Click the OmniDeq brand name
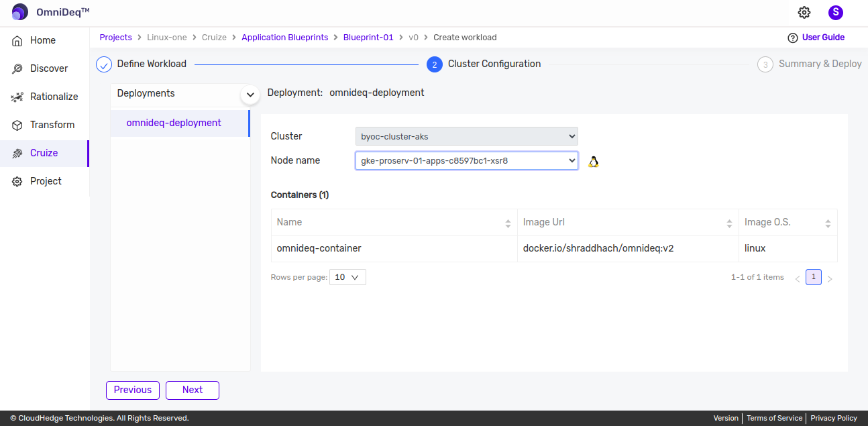 (x=63, y=12)
